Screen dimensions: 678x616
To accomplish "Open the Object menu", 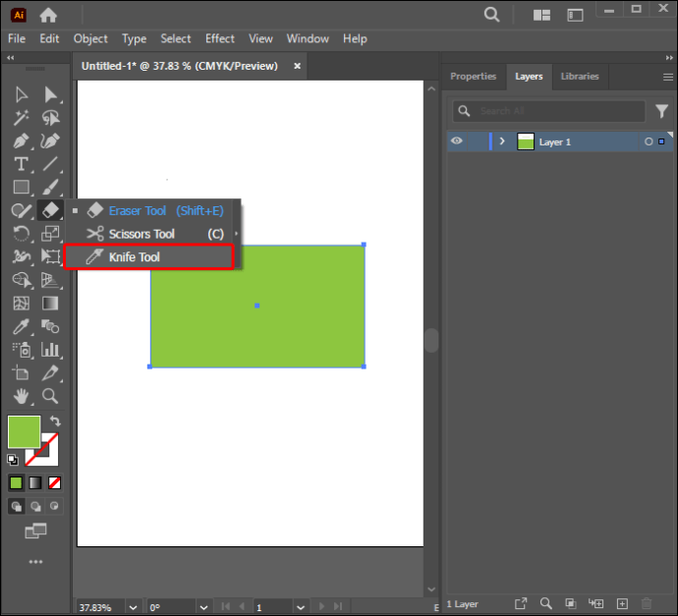I will coord(90,39).
